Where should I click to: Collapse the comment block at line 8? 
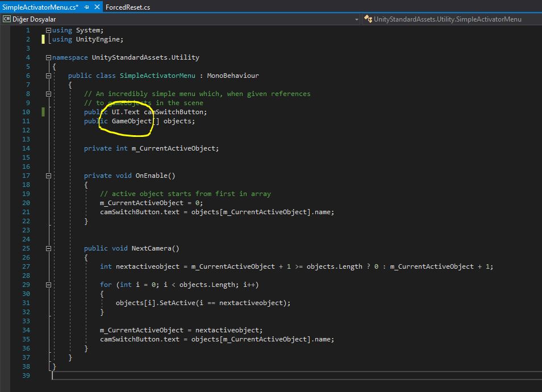point(49,93)
